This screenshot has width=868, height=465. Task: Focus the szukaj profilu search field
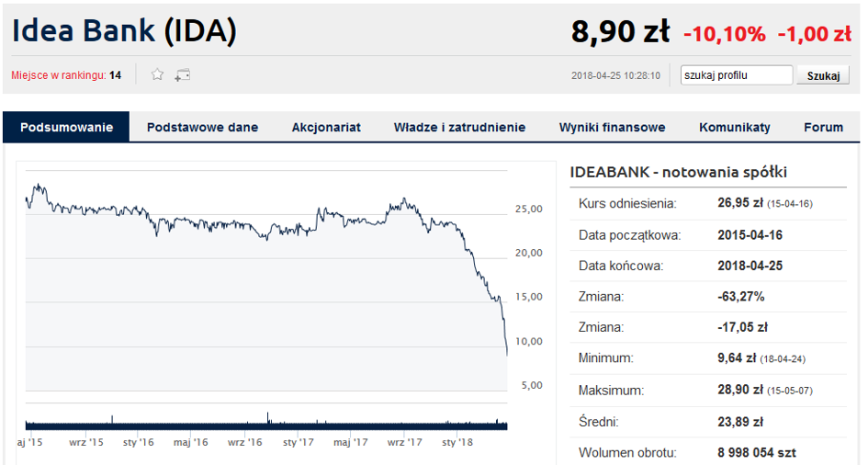(x=737, y=75)
